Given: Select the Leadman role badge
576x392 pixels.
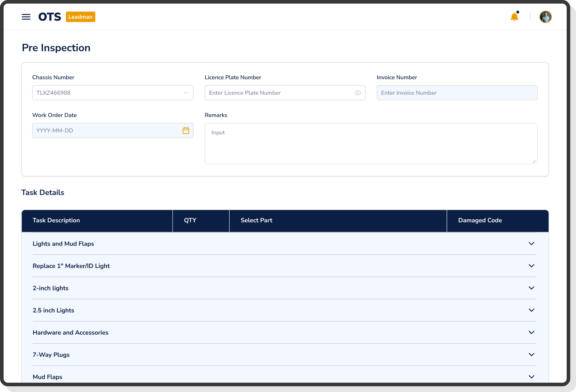Looking at the screenshot, I should point(80,16).
